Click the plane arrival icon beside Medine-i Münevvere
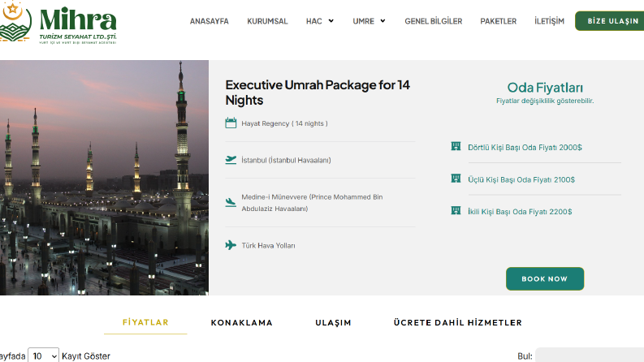The width and height of the screenshot is (644, 362). (231, 202)
